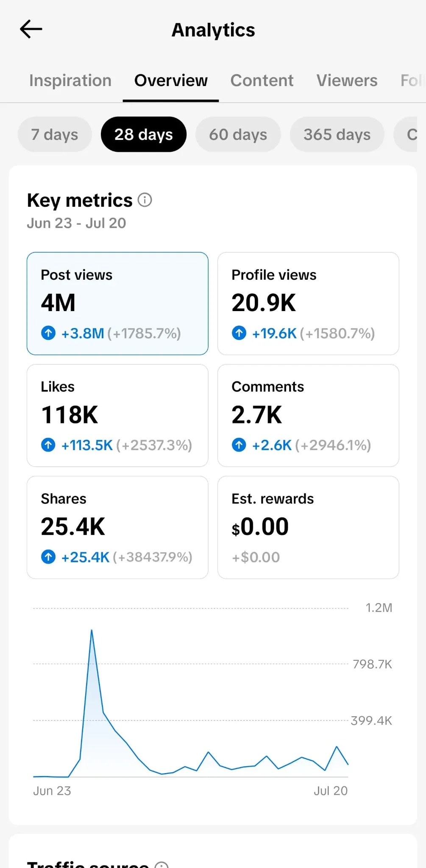Tap the Jul 20 chart end label
This screenshot has width=426, height=868.
(x=331, y=791)
